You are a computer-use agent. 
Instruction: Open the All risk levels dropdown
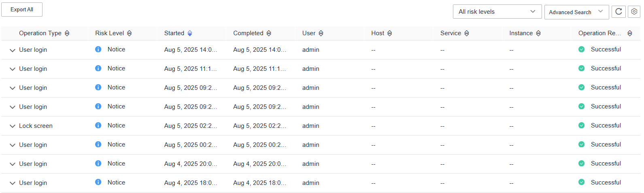point(497,12)
